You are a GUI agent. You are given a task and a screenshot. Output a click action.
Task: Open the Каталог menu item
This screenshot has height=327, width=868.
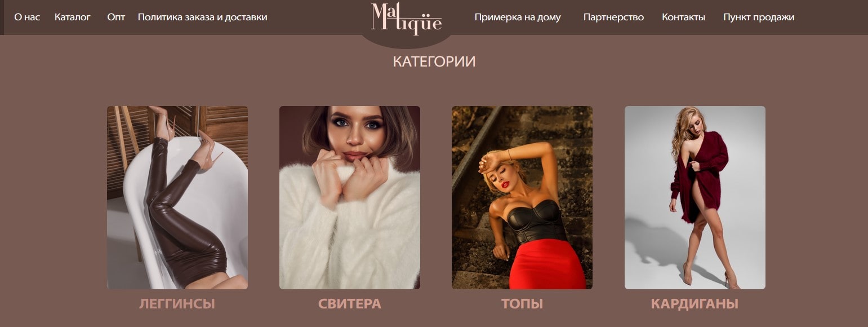tap(73, 17)
